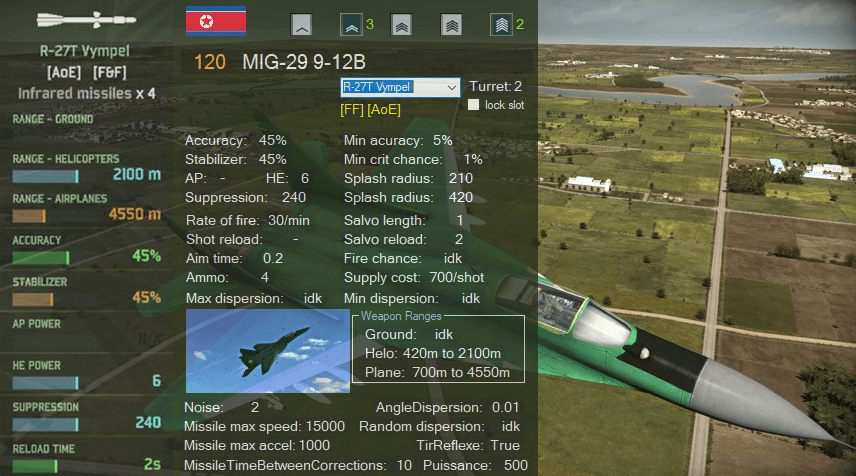Click the Fire chance: idk text
Viewport: 856px width, 476px height.
click(403, 259)
